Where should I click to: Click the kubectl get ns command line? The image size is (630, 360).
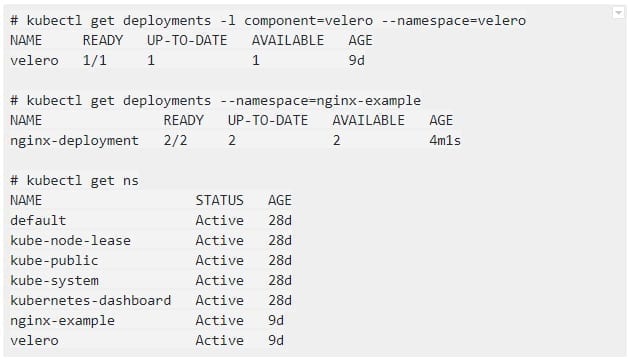(x=75, y=181)
